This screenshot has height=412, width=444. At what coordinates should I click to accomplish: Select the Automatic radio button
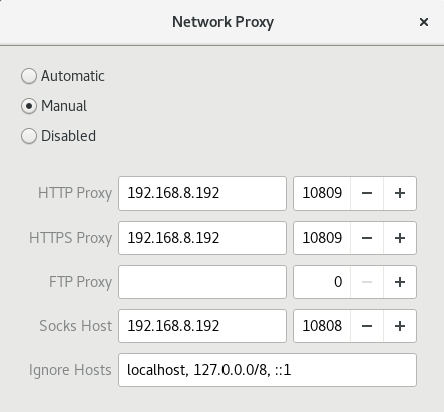[x=29, y=76]
